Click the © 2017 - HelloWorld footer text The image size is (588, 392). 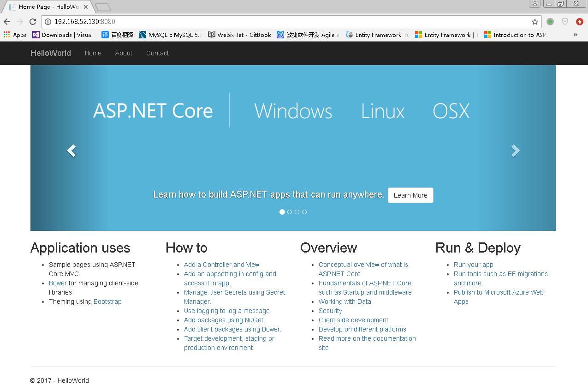[59, 380]
